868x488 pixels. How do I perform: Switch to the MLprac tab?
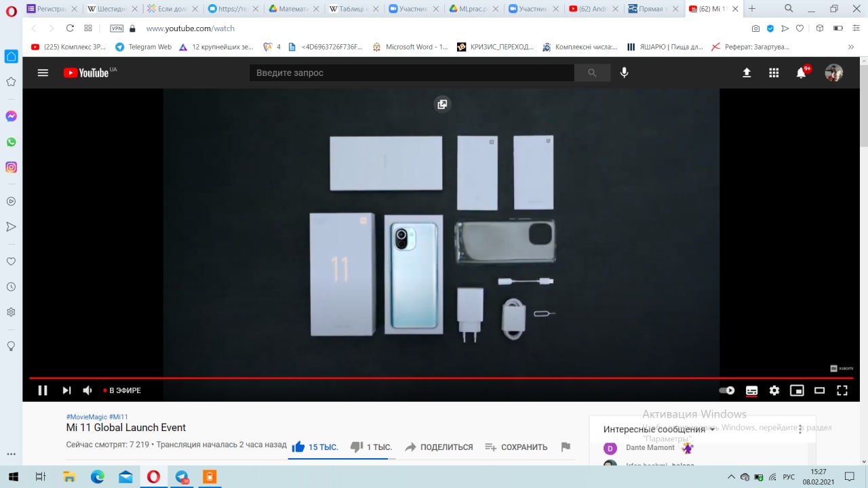pyautogui.click(x=475, y=9)
